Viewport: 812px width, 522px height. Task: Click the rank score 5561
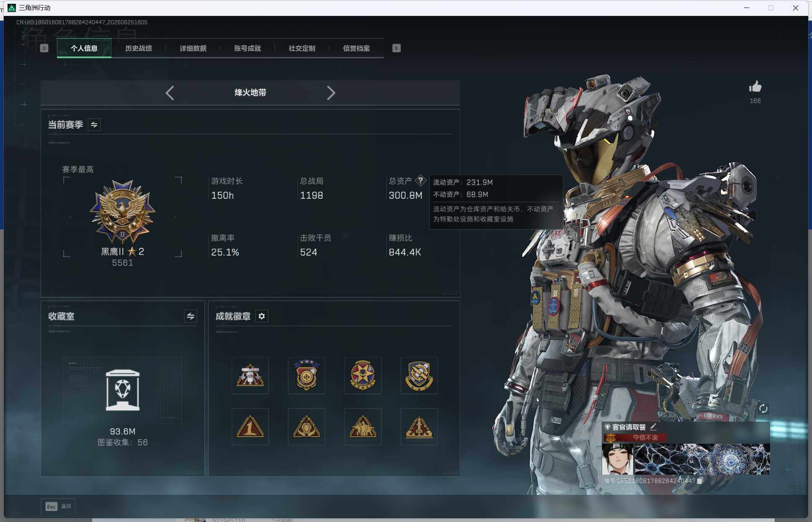coord(122,263)
